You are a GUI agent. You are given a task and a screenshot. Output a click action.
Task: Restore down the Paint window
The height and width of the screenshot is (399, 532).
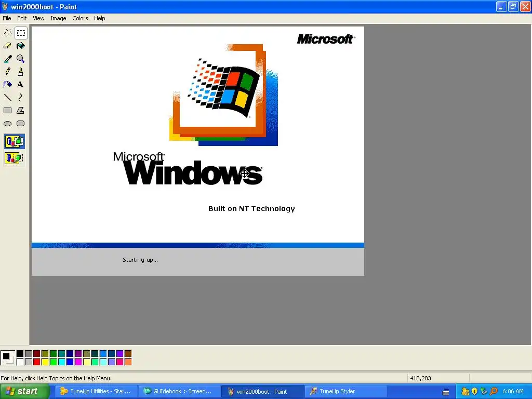pos(513,6)
